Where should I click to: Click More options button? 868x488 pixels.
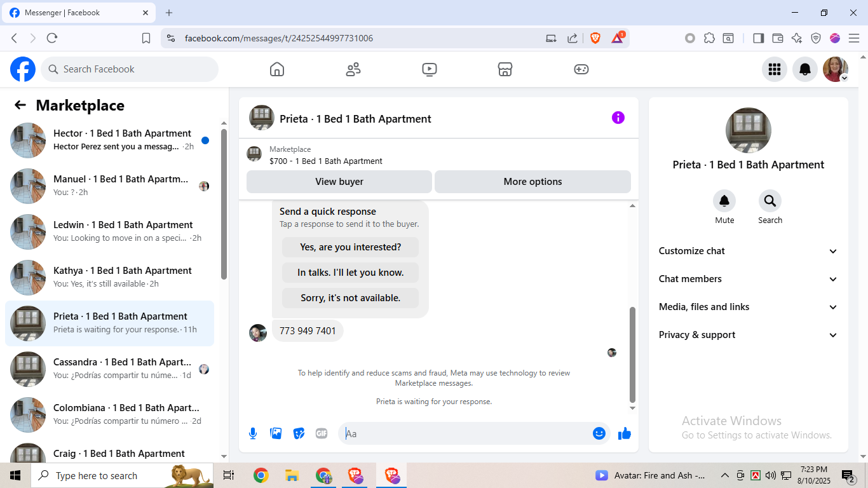tap(532, 182)
